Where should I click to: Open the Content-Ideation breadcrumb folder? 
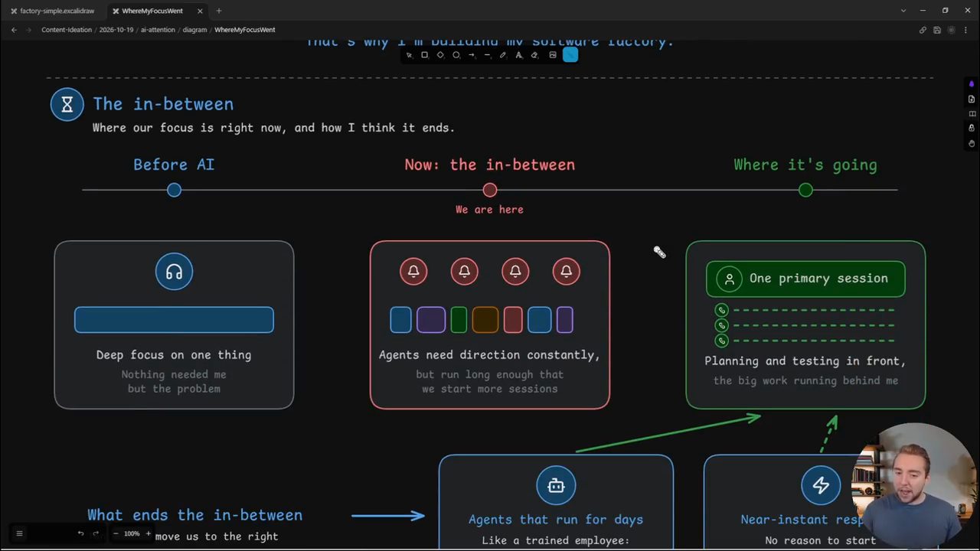point(66,30)
